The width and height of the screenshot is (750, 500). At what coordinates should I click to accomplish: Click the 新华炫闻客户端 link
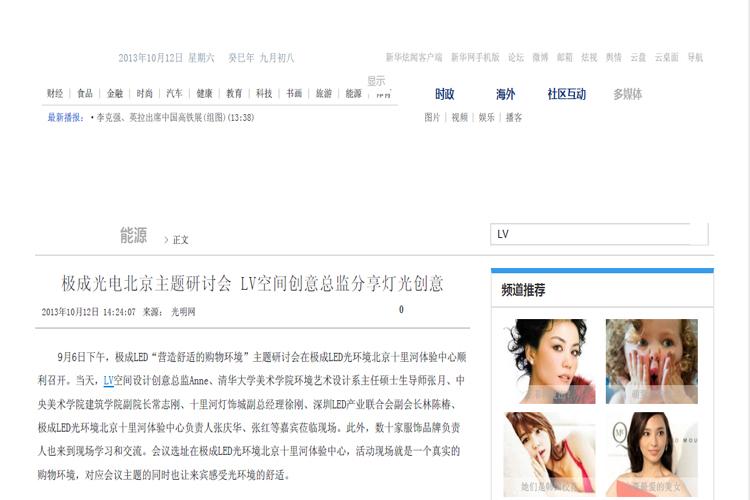[x=414, y=57]
